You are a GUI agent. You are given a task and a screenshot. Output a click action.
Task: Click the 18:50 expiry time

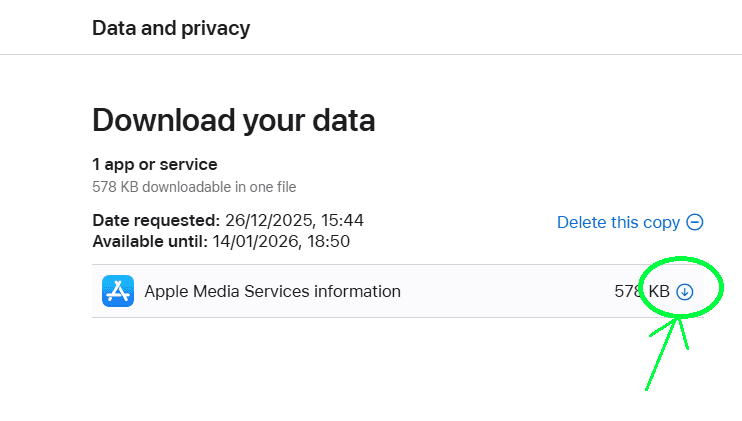[330, 241]
